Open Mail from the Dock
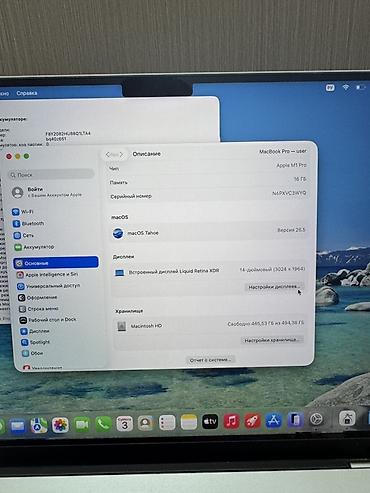The image size is (370, 493). (17, 426)
